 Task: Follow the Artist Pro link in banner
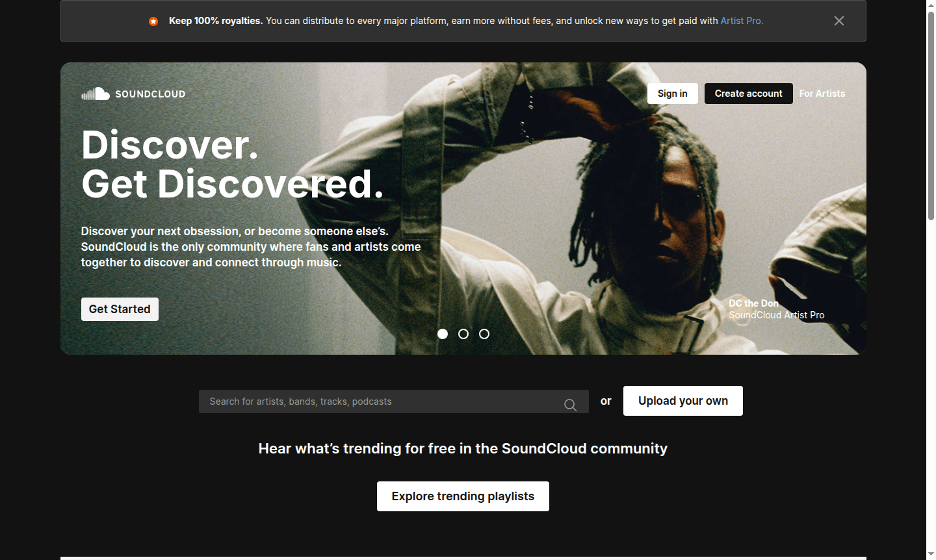(x=742, y=21)
